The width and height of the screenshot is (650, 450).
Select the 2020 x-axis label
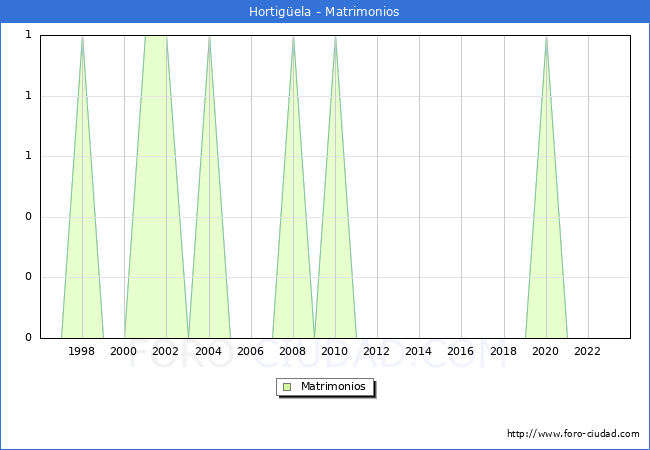point(546,351)
